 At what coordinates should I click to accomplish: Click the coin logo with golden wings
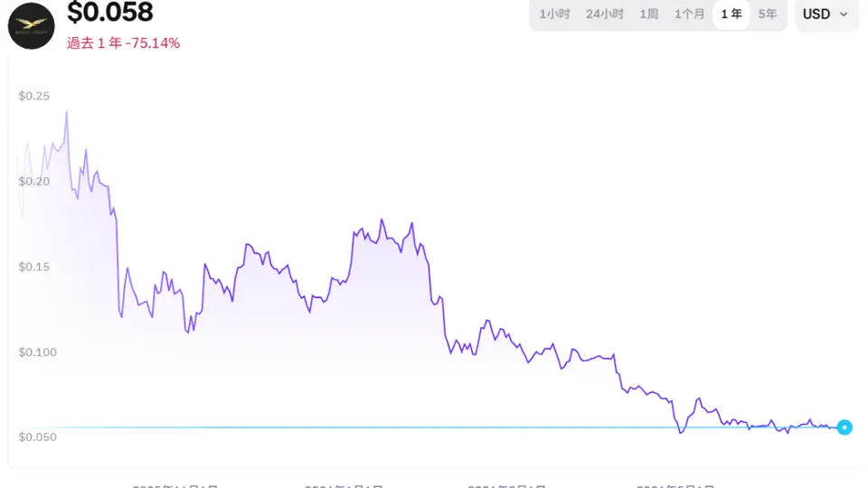(x=31, y=26)
